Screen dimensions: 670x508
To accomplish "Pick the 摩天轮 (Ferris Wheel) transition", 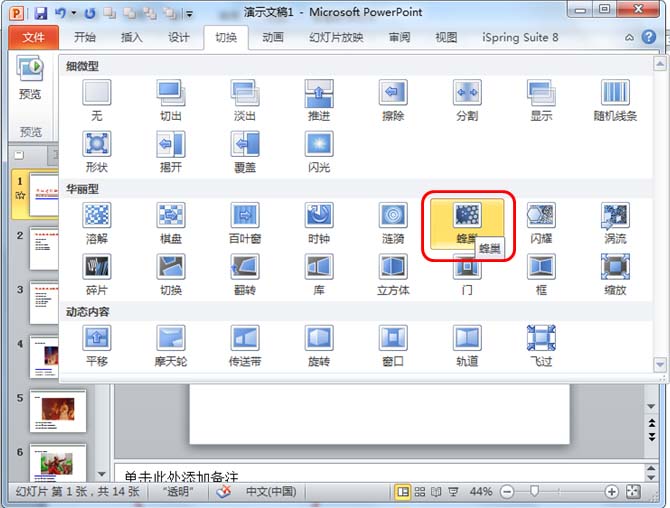I will coord(171,344).
